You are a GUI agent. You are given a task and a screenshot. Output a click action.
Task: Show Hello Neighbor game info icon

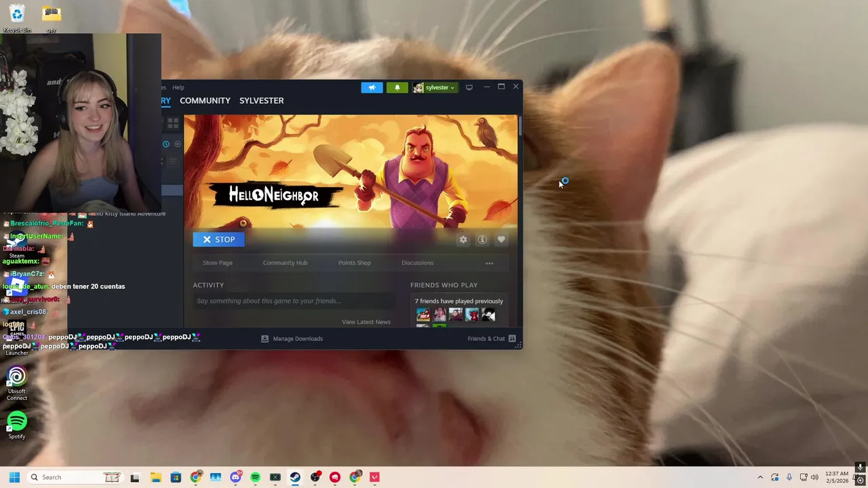coord(482,239)
